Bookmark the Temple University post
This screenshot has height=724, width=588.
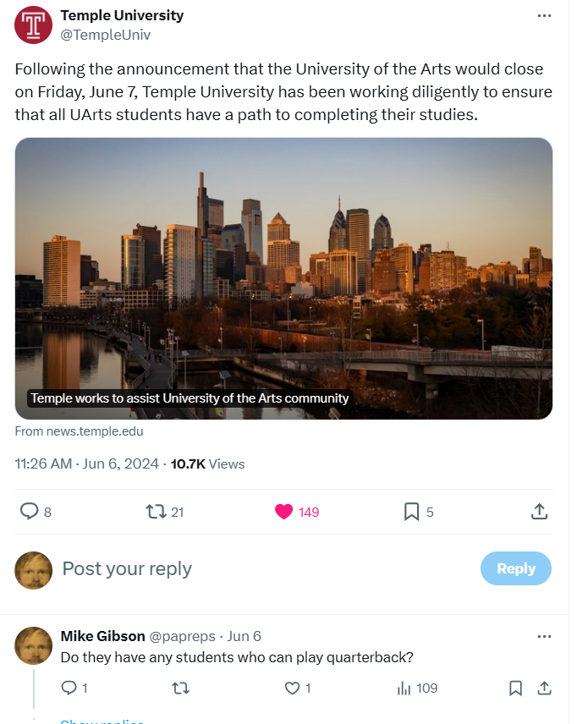(x=412, y=511)
